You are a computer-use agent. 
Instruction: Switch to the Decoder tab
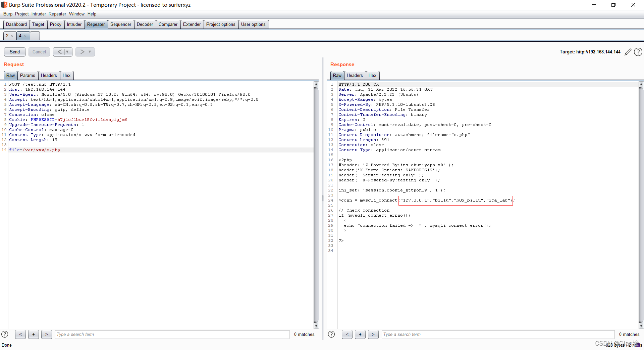[145, 24]
